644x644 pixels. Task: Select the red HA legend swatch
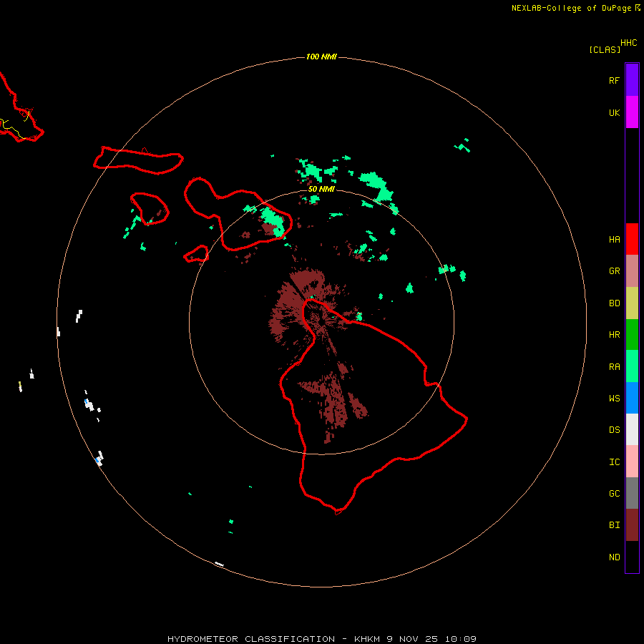coord(632,239)
